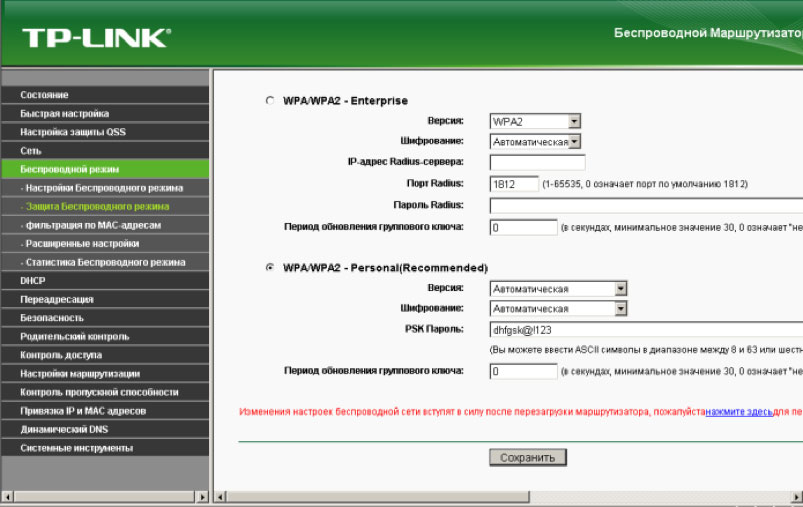Click the Сохранить button

coord(527,457)
